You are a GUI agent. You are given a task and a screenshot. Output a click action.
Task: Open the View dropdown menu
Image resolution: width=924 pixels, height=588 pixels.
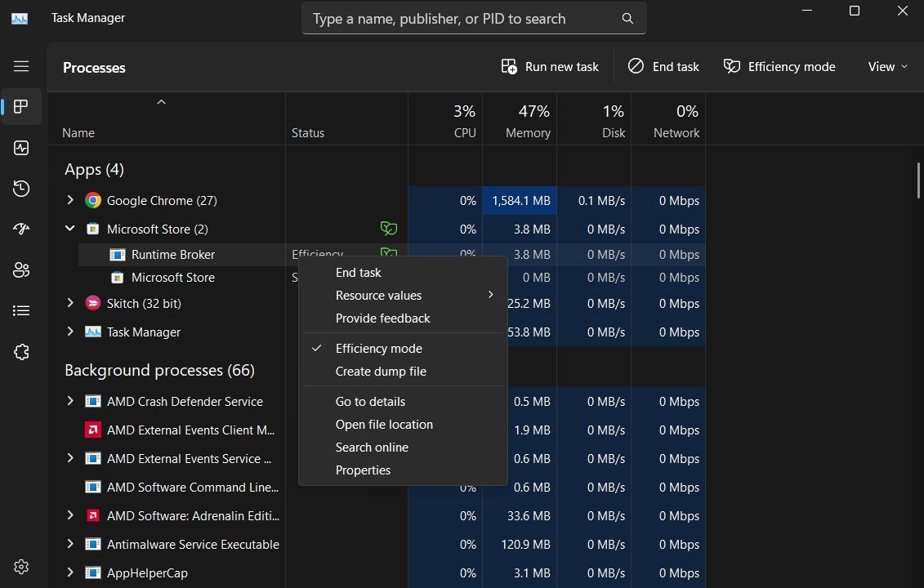coord(887,67)
